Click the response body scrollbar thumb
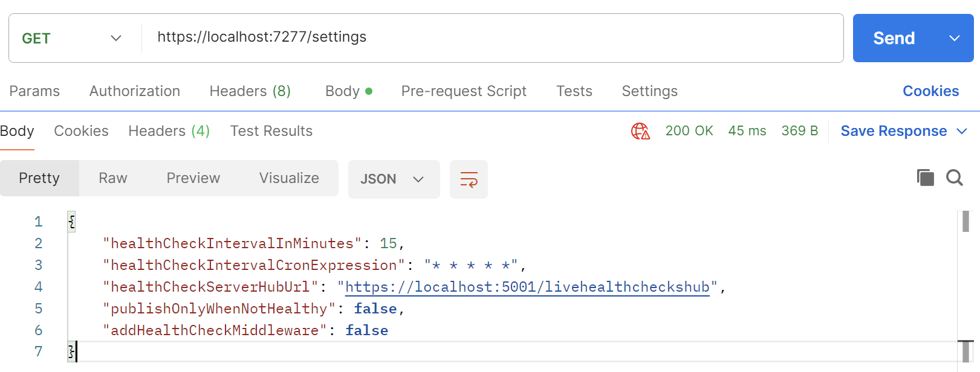This screenshot has width=980, height=372. [x=965, y=221]
